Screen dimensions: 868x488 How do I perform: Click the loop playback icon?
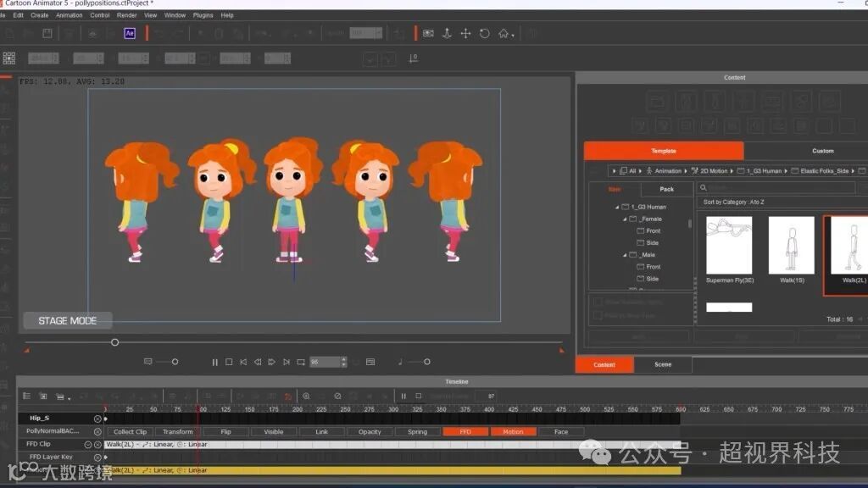tap(300, 362)
